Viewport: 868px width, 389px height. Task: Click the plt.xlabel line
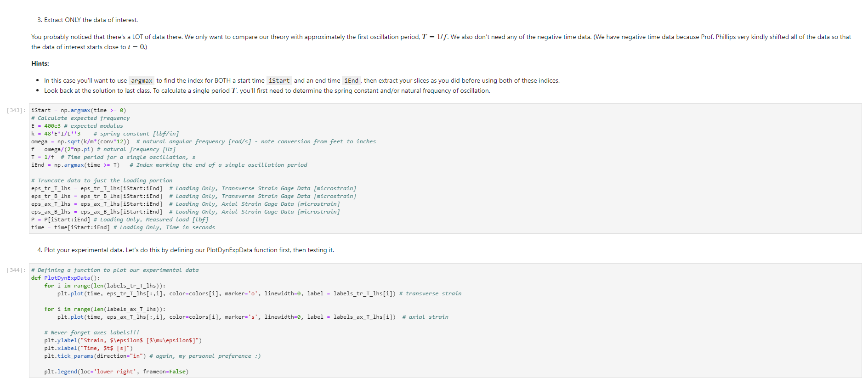click(89, 348)
